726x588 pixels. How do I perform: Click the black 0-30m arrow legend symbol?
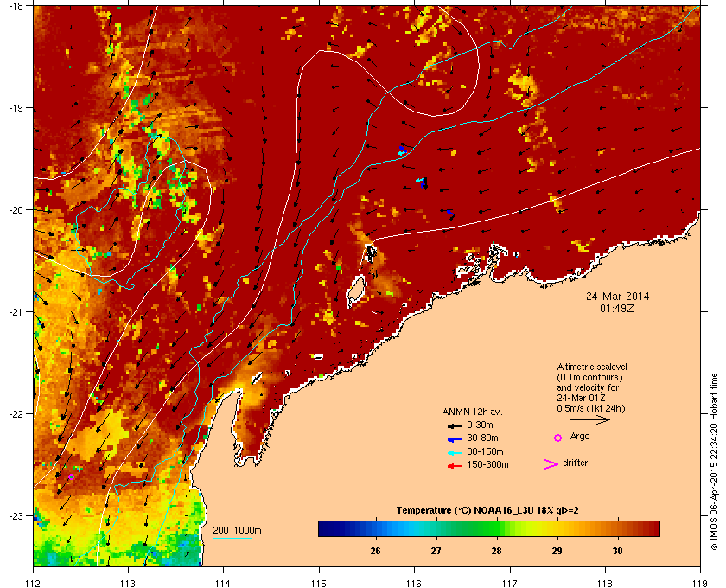455,426
